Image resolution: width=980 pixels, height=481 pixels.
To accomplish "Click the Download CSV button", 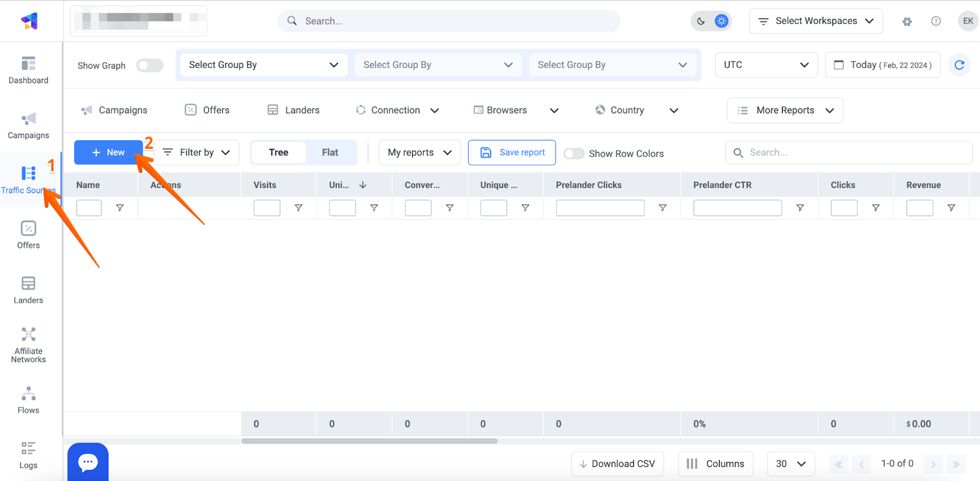I will tap(617, 464).
